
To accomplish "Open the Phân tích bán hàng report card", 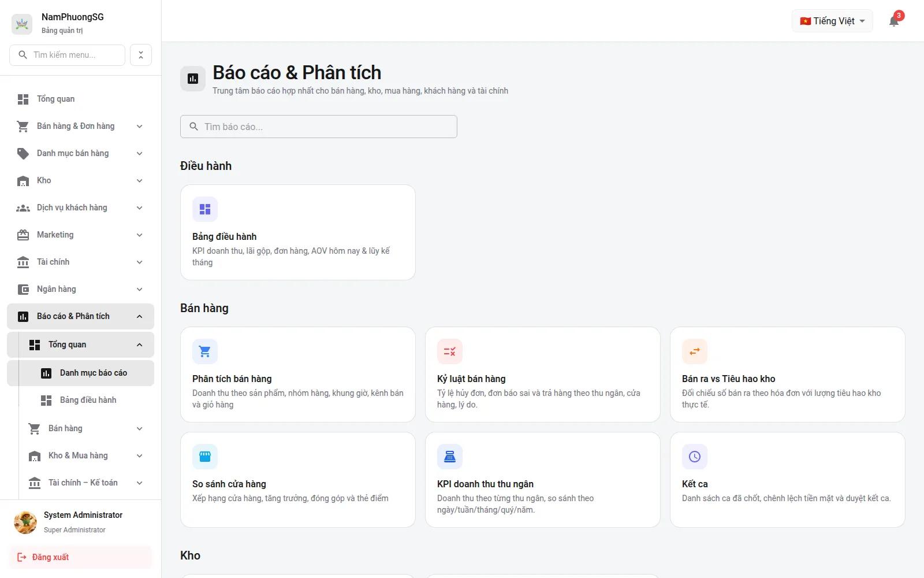I will tap(298, 375).
